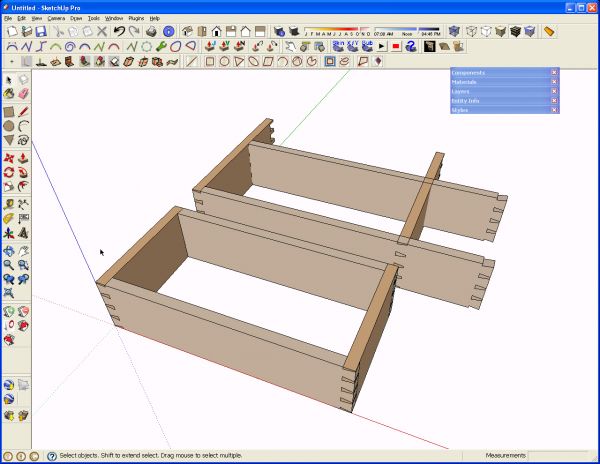Pick the Eraser tool in left toolbar
The image size is (600, 464).
pyautogui.click(x=23, y=94)
